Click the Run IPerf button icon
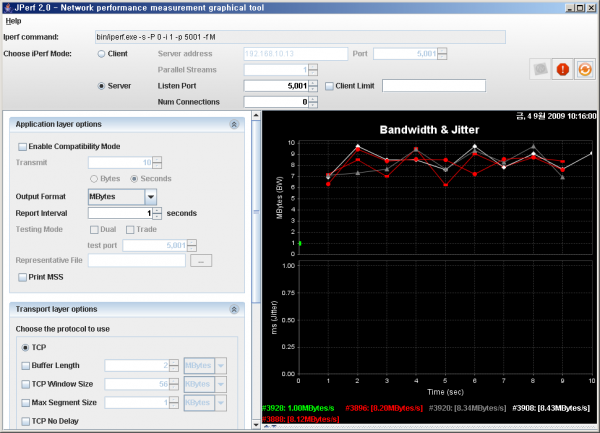 pyautogui.click(x=540, y=69)
